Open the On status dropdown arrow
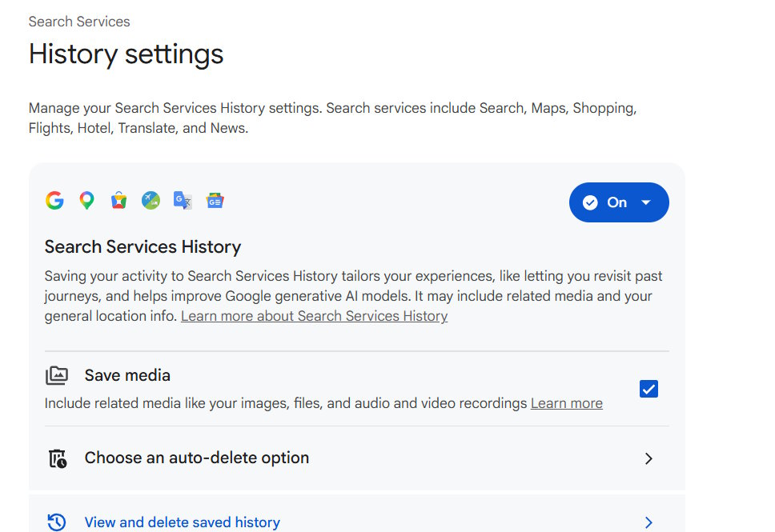 point(645,202)
